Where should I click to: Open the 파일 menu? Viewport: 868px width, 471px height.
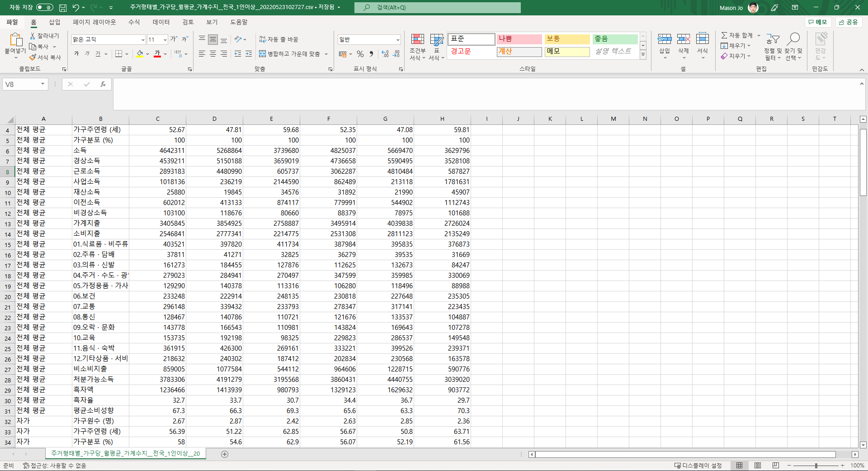(12, 22)
